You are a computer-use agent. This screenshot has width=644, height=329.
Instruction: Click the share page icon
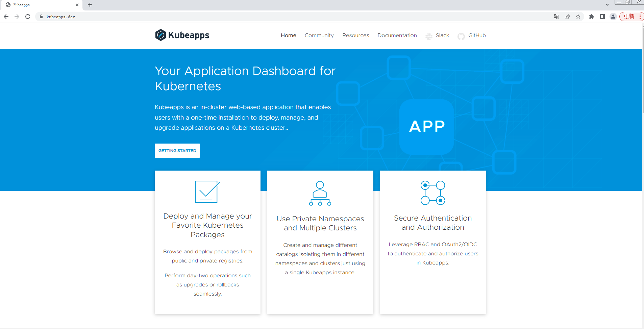tap(567, 17)
